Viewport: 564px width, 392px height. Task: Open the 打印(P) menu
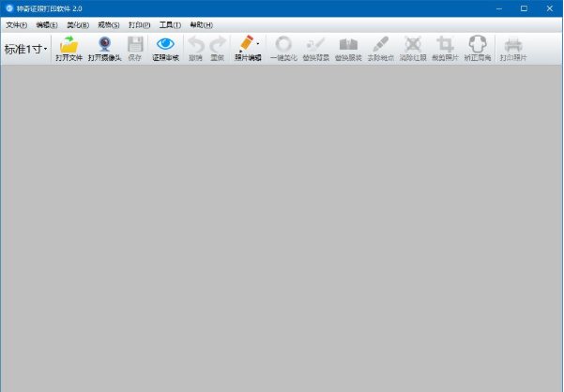tap(140, 25)
